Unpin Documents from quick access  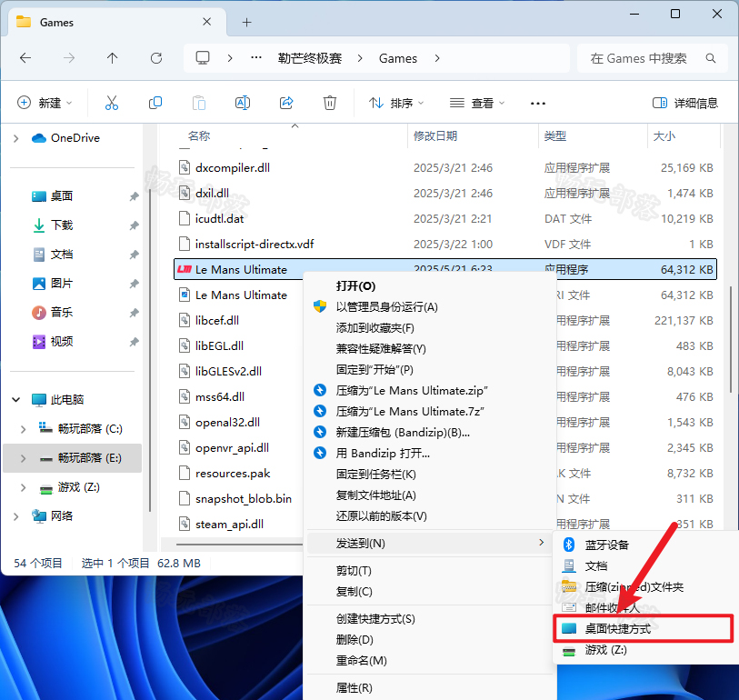click(x=135, y=255)
